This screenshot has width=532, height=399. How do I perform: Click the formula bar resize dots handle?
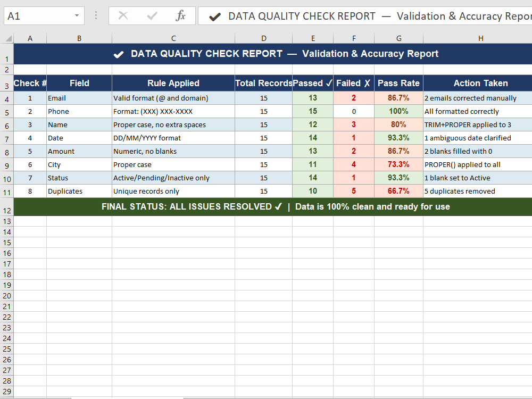click(x=96, y=15)
